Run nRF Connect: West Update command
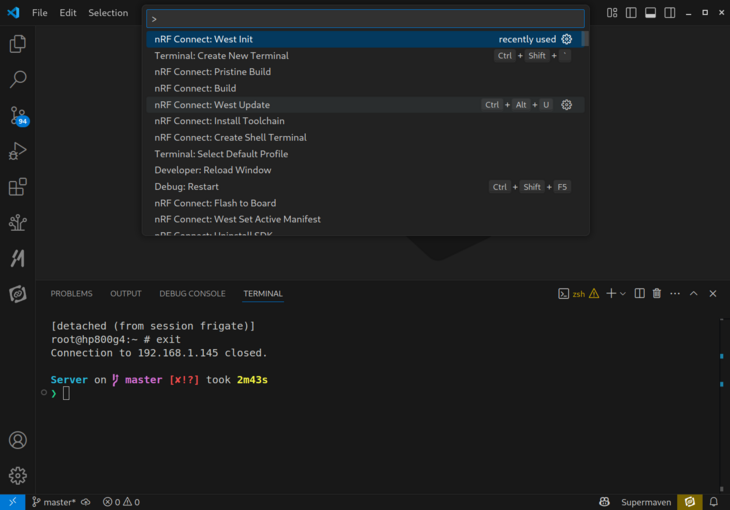 coord(365,105)
